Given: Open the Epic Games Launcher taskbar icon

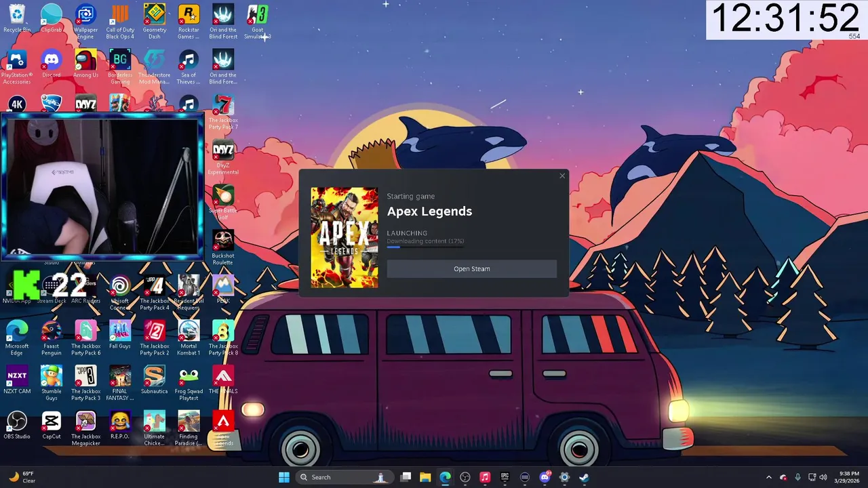Looking at the screenshot, I should click(505, 477).
